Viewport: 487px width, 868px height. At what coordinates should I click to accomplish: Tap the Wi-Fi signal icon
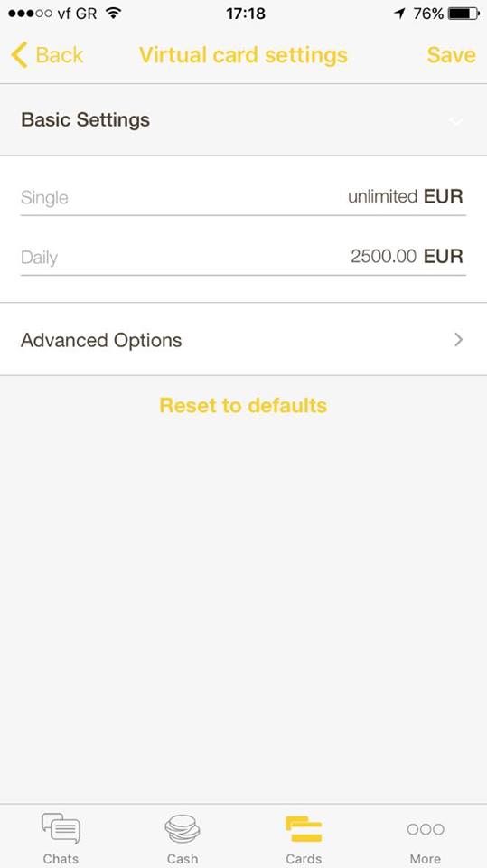point(113,14)
